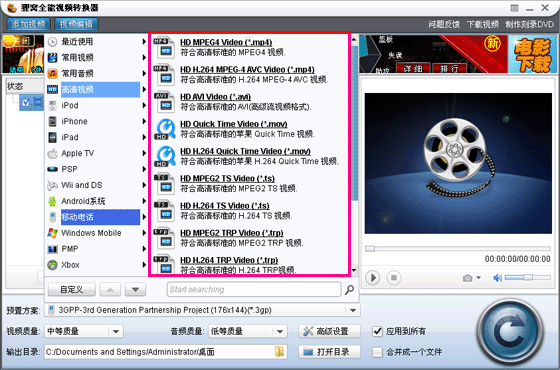The image size is (560, 370).
Task: Mute audio with the speaker icon
Action: [x=497, y=278]
